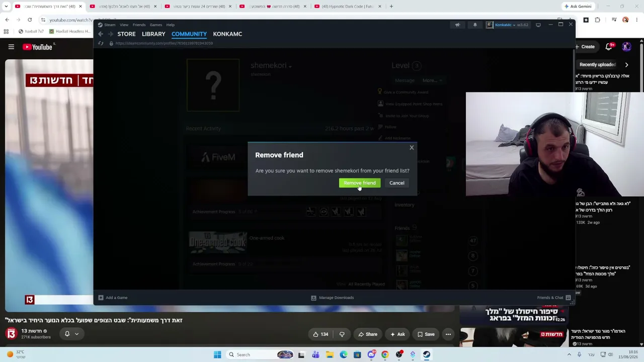Open the Steam COMMUNITY tab
The width and height of the screenshot is (644, 362).
[189, 34]
